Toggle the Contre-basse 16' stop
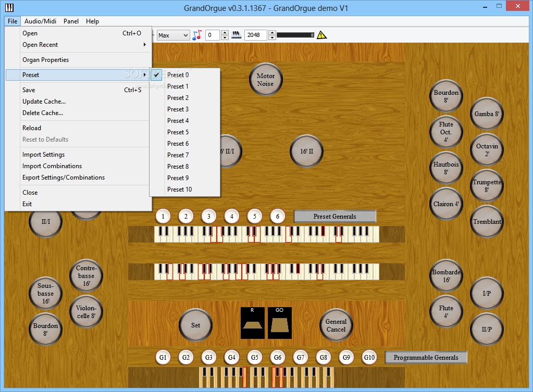This screenshot has height=392, width=533. 86,276
